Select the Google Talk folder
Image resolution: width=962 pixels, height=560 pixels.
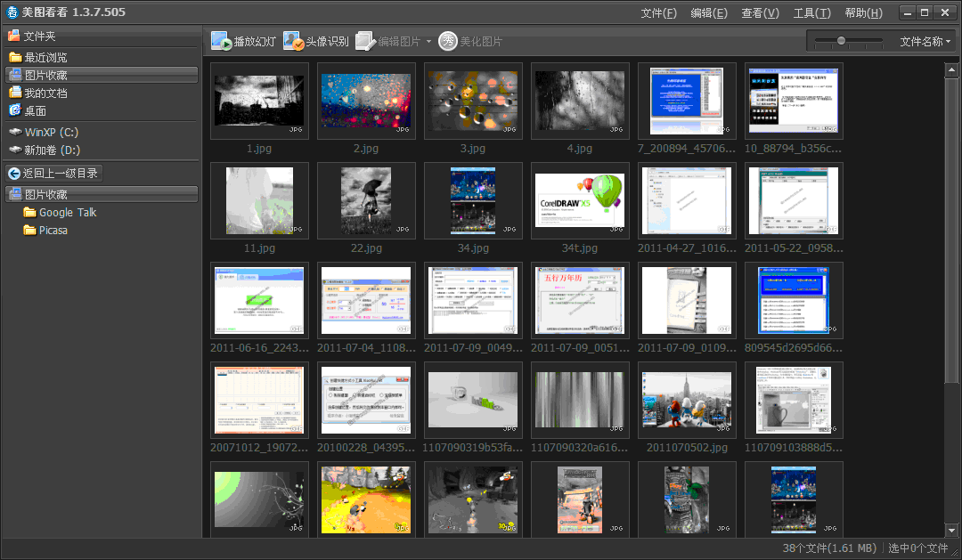(67, 213)
